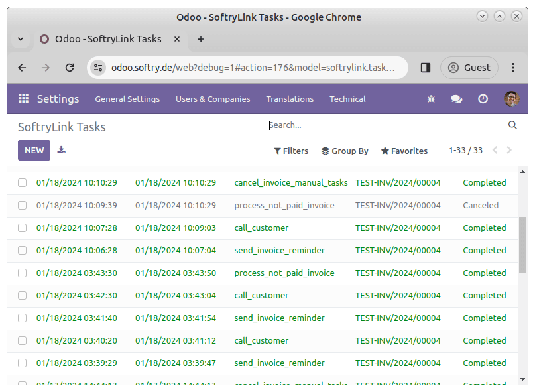
Task: Click the 1-33 / 33 pager counter
Action: pyautogui.click(x=465, y=151)
